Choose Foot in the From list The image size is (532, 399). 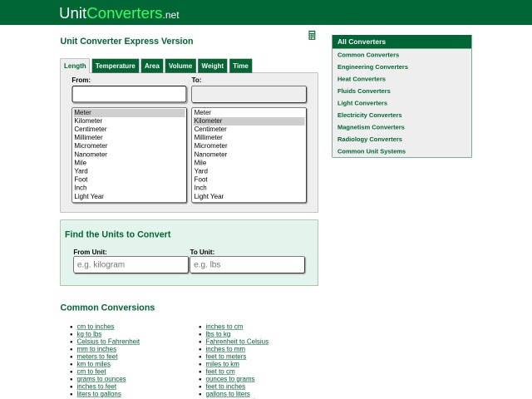pyautogui.click(x=129, y=180)
